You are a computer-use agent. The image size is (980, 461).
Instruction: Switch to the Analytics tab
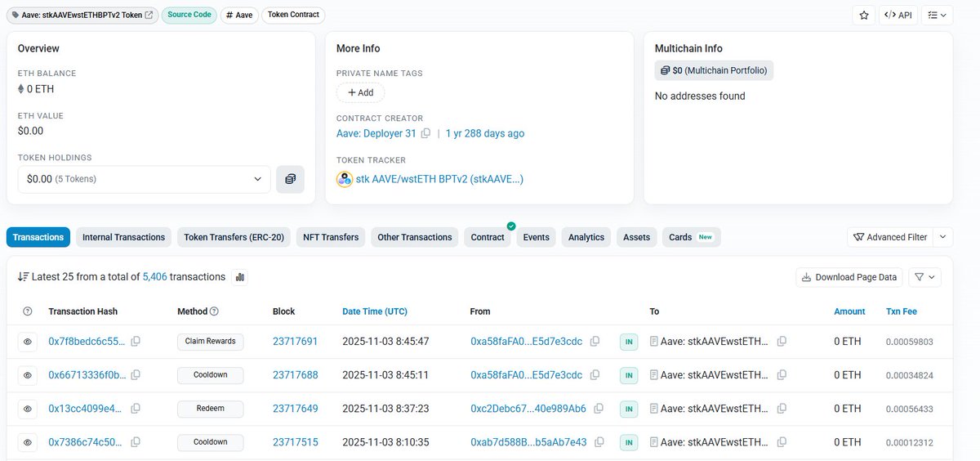click(586, 237)
